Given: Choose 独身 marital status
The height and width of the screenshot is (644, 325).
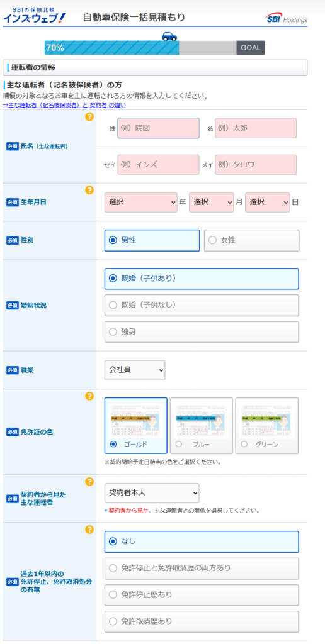Looking at the screenshot, I should [202, 332].
